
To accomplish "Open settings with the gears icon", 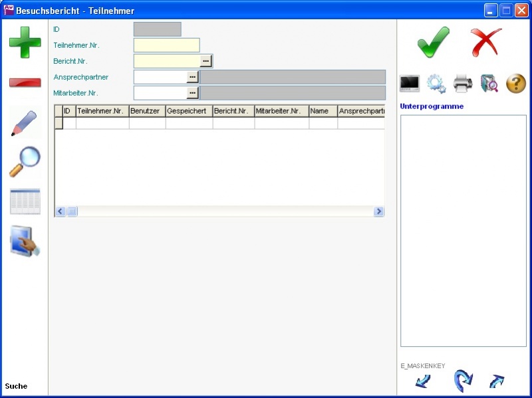I will coord(436,84).
